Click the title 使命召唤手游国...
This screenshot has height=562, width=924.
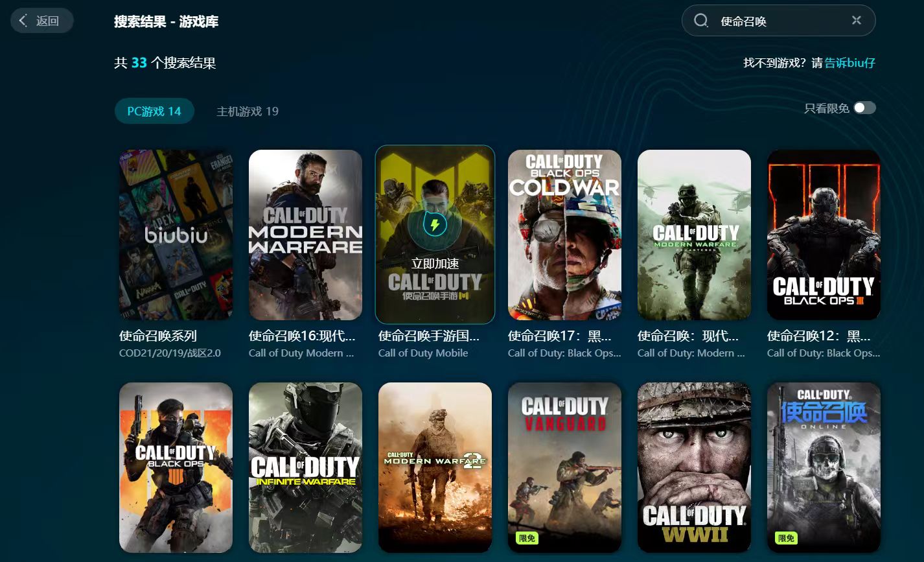point(429,336)
